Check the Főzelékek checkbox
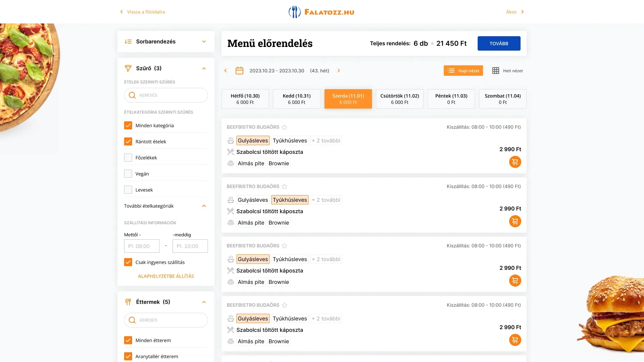 click(x=128, y=158)
